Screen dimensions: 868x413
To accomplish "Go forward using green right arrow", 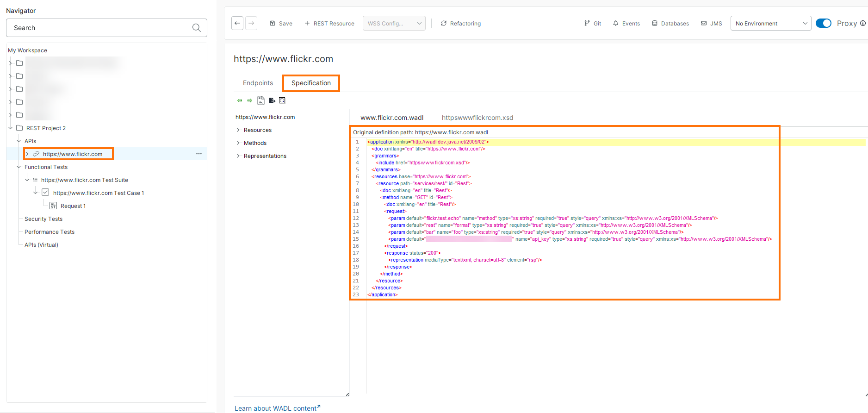I will 250,100.
